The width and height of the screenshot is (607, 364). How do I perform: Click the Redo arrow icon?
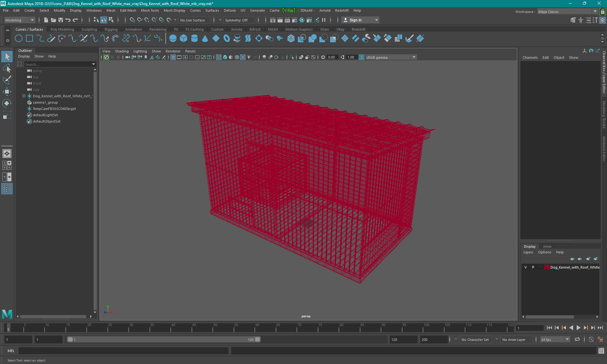(x=75, y=20)
